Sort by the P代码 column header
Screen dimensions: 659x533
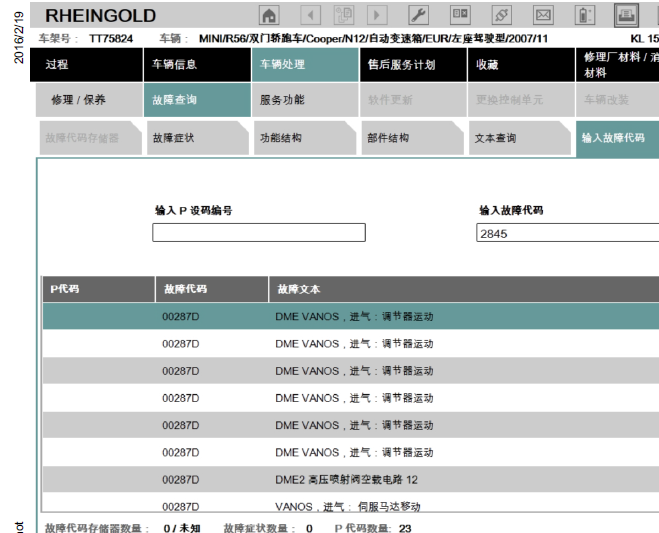(99, 289)
